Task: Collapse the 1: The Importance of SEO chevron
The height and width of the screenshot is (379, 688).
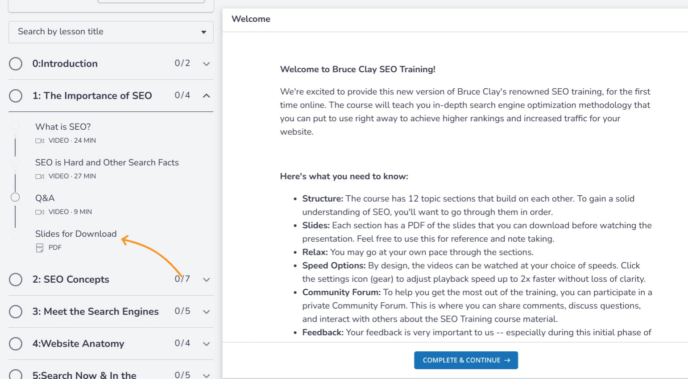Action: click(206, 96)
